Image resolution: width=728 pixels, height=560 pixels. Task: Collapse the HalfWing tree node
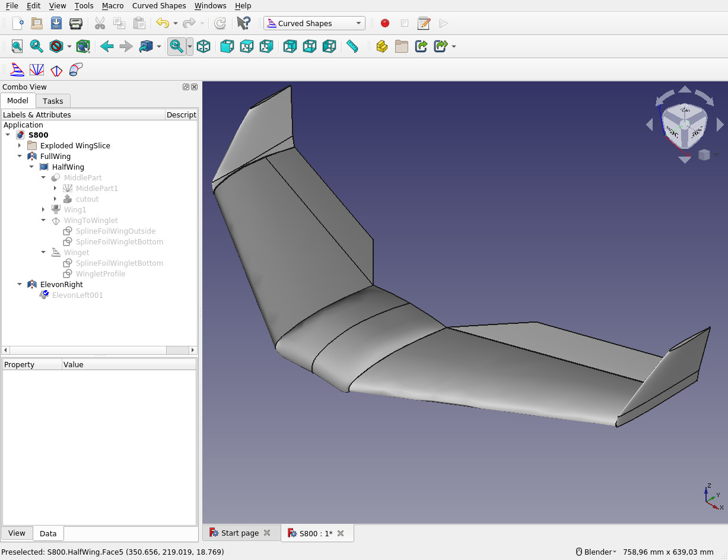tap(31, 167)
